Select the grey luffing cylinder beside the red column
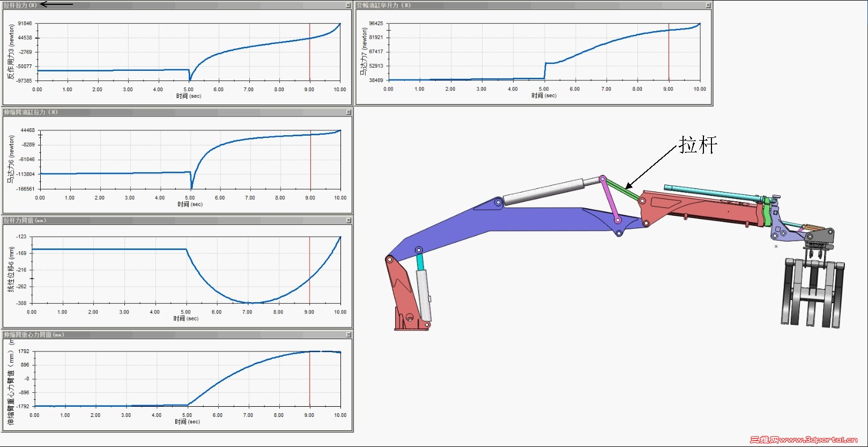868x447 pixels. coord(424,296)
